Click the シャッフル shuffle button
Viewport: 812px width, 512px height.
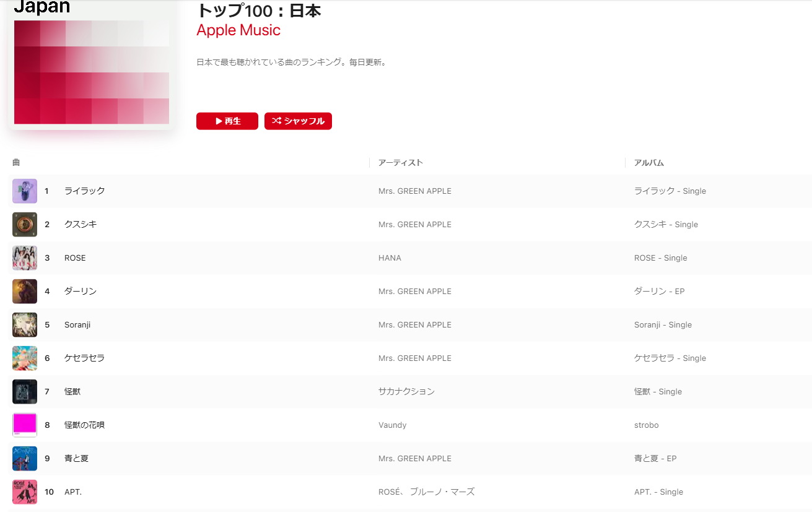(x=298, y=121)
